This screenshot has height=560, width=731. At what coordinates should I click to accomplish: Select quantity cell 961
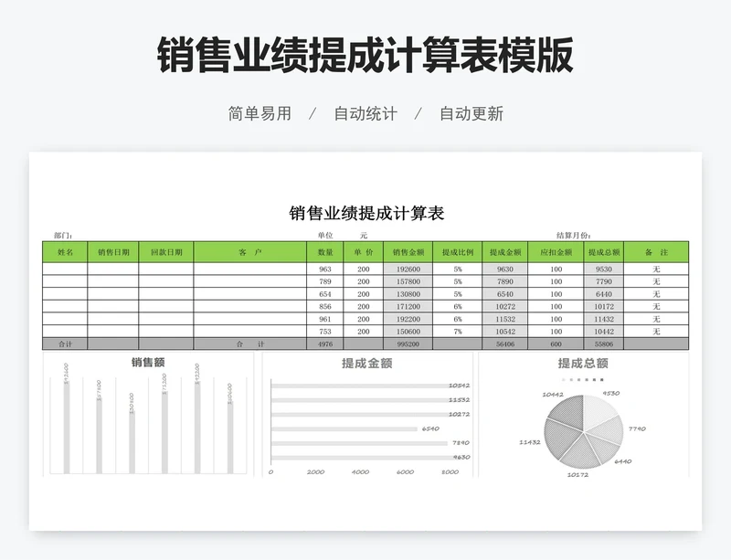(x=325, y=319)
